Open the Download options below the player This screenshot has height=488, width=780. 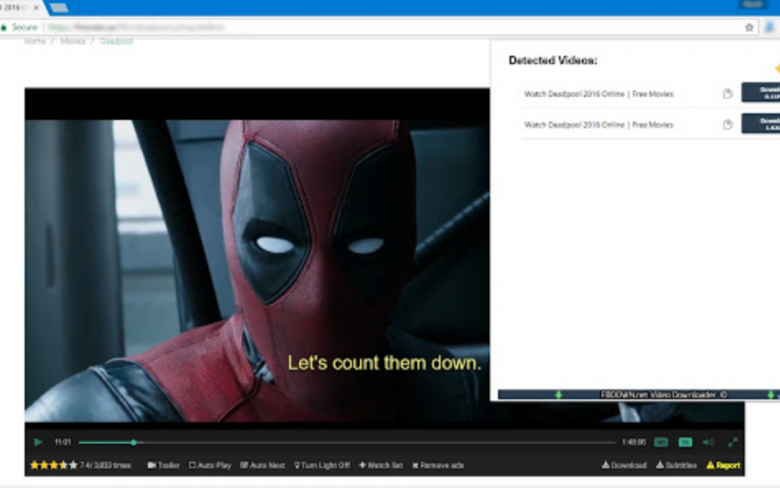pyautogui.click(x=624, y=465)
